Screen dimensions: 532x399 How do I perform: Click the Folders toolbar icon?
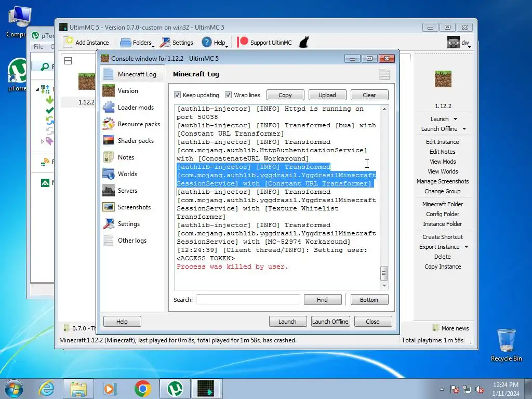click(126, 43)
